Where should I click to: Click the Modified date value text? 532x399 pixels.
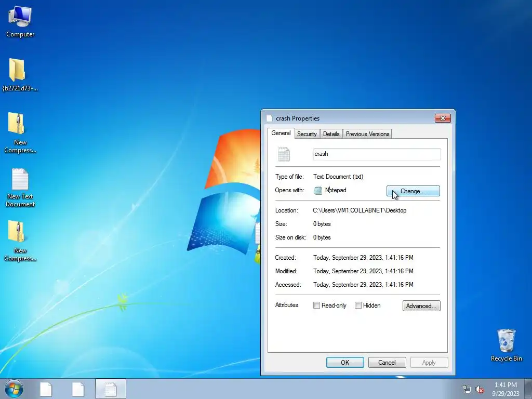pyautogui.click(x=363, y=271)
